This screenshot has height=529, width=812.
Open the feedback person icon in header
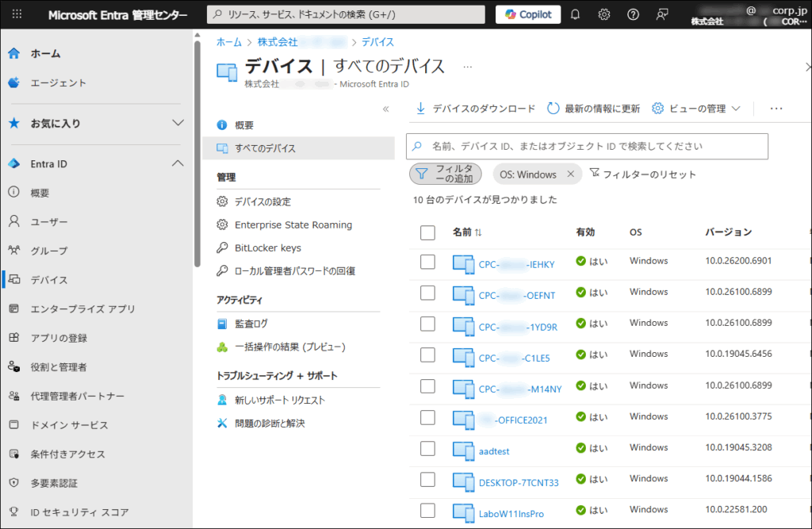(663, 14)
